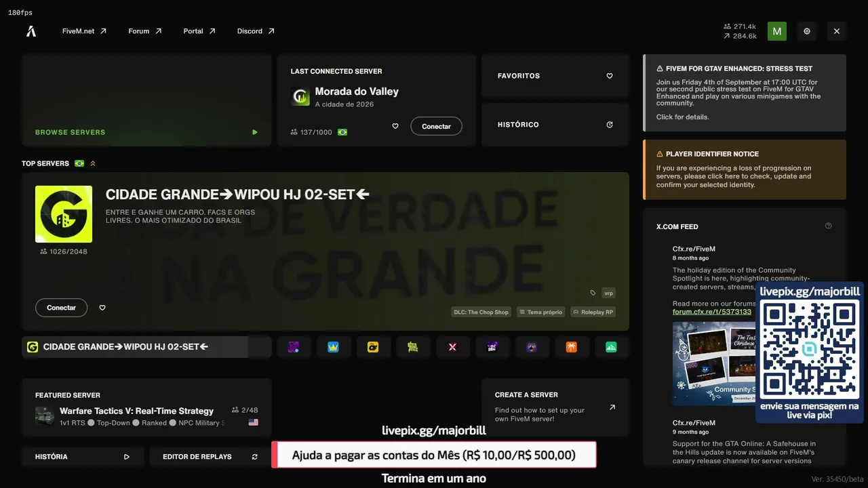Click the Warfare Tactics V tank thumbnail
The height and width of the screenshot is (488, 868).
[45, 416]
